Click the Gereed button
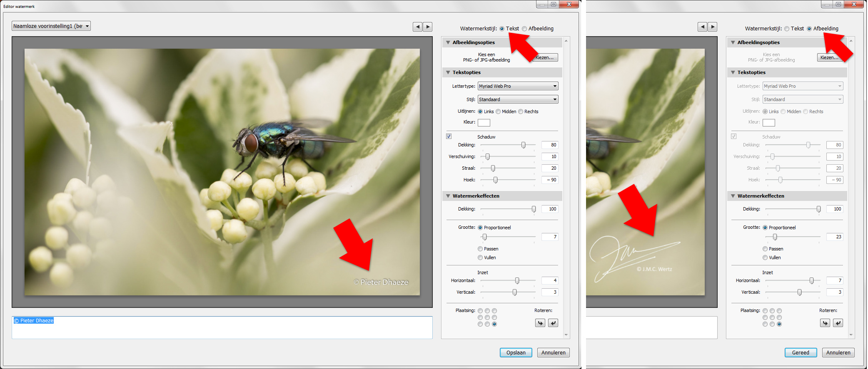 point(801,352)
